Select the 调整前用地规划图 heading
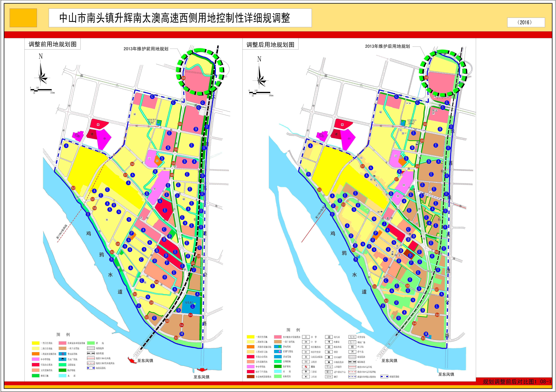 coord(53,44)
